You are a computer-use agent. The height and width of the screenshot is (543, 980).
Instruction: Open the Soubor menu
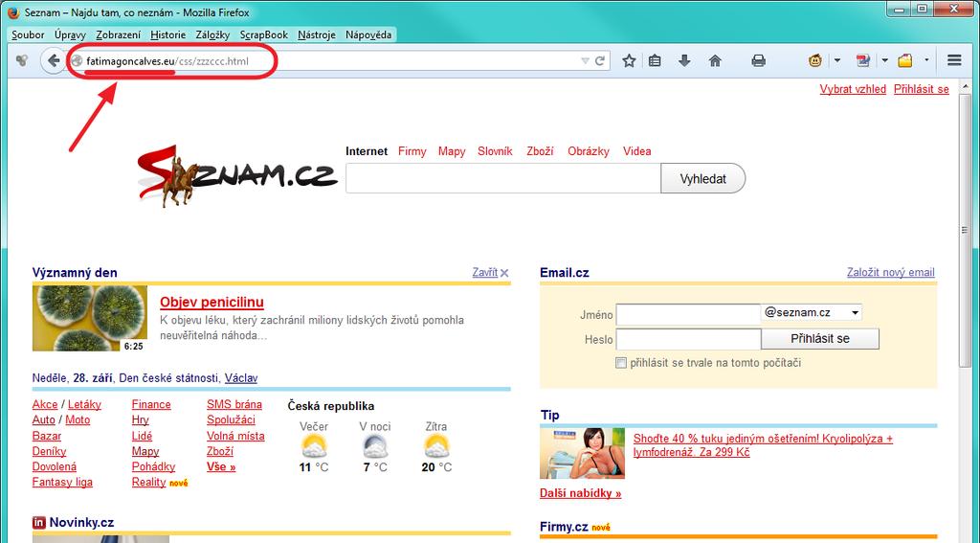coord(28,35)
